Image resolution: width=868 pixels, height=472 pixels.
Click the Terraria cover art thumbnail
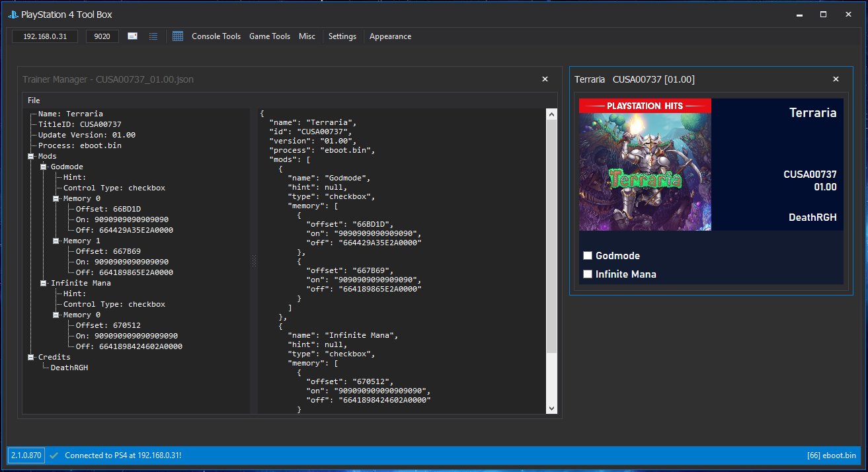point(645,165)
